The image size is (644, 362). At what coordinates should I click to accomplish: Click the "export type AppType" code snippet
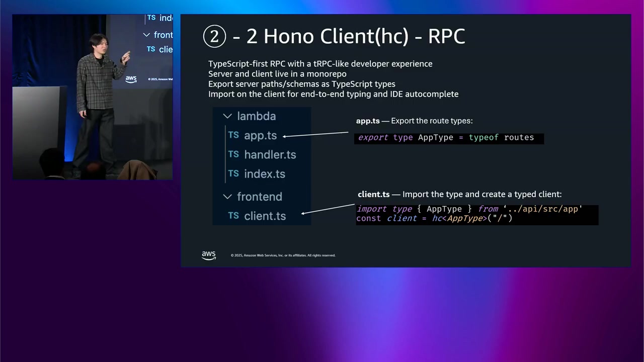click(446, 138)
